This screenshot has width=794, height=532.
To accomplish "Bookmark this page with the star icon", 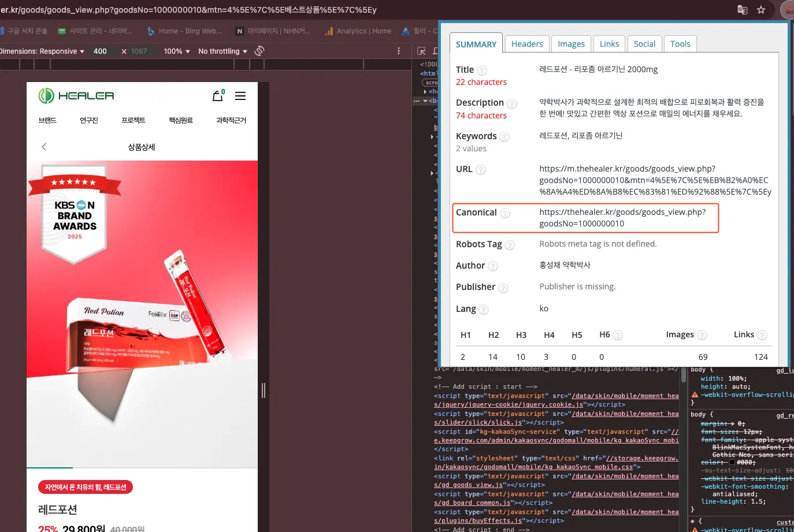I will tap(761, 10).
